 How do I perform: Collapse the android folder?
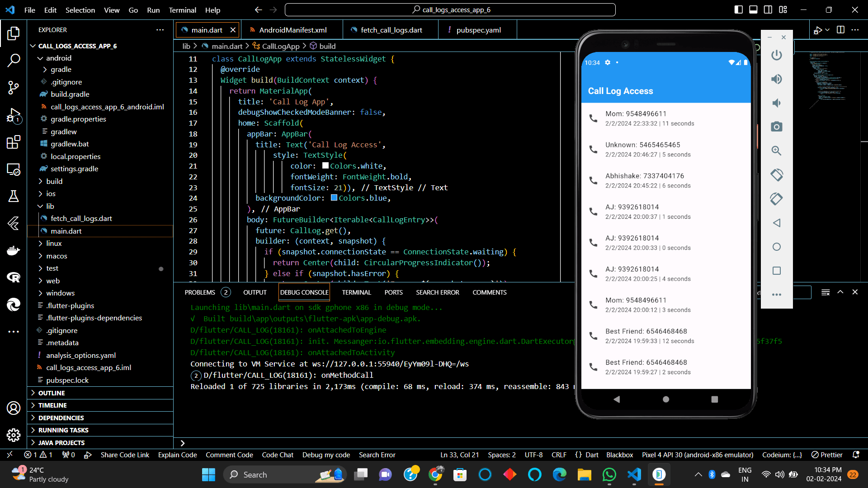[59, 58]
